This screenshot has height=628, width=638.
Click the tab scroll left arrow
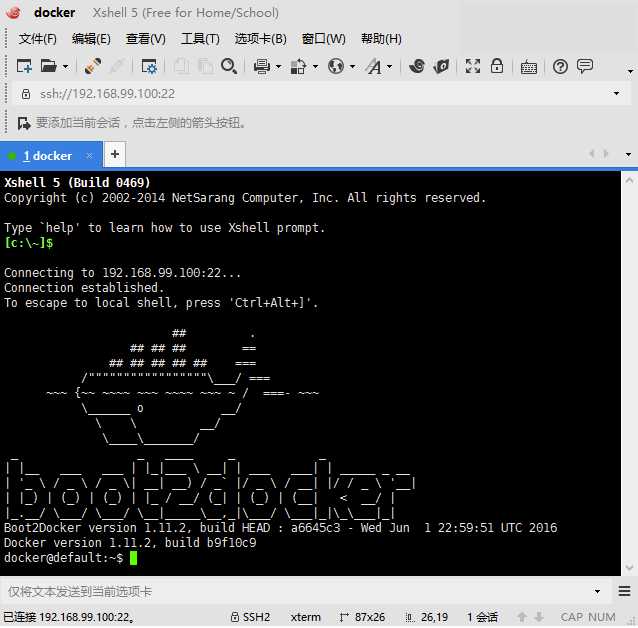pos(592,154)
